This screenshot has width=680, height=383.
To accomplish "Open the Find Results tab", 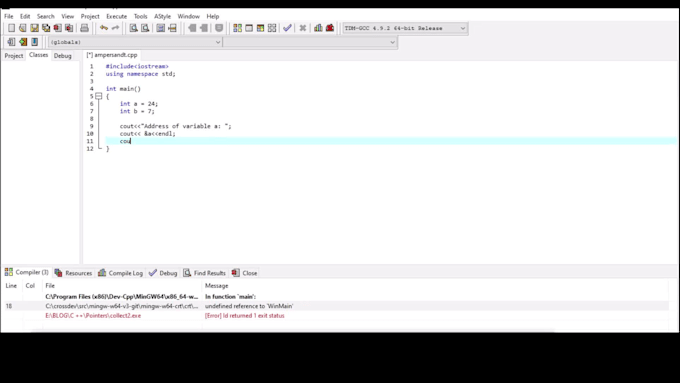I will tap(204, 273).
